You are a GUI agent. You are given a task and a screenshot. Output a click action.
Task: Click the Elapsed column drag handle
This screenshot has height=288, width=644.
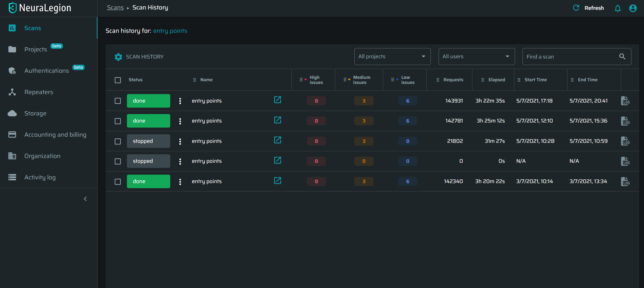(x=483, y=80)
